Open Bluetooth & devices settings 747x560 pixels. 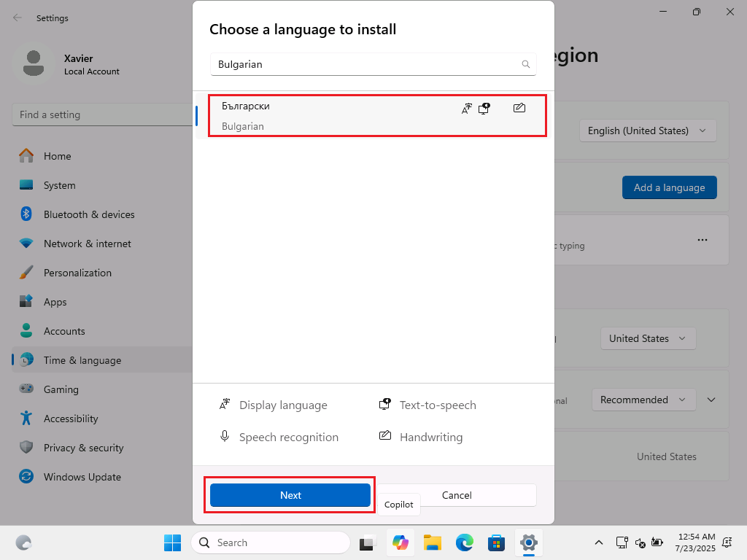[102, 214]
